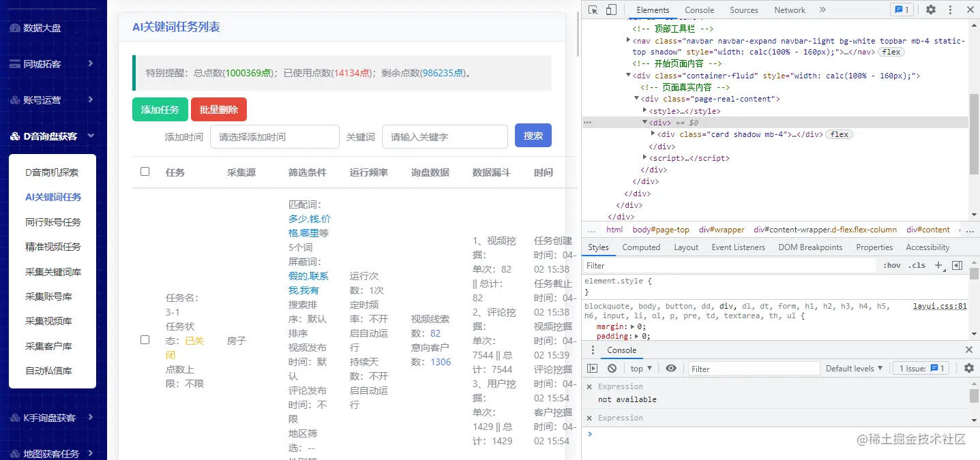The width and height of the screenshot is (980, 460).
Task: Check the select-all checkbox in table header
Action: 145,172
